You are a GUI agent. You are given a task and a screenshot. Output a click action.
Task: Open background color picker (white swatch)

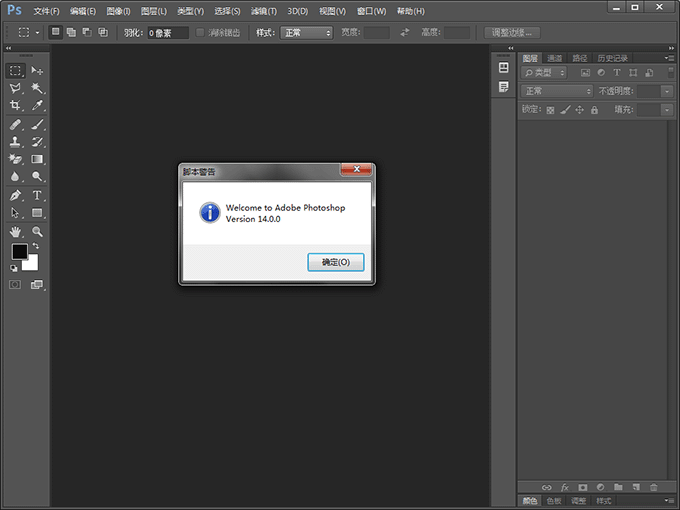pos(33,265)
